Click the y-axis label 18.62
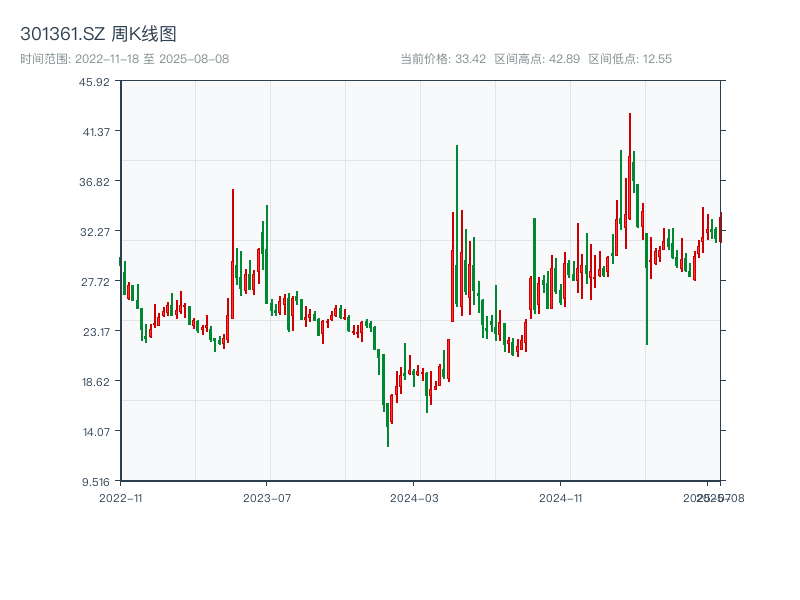This screenshot has height=600, width=800. 95,382
